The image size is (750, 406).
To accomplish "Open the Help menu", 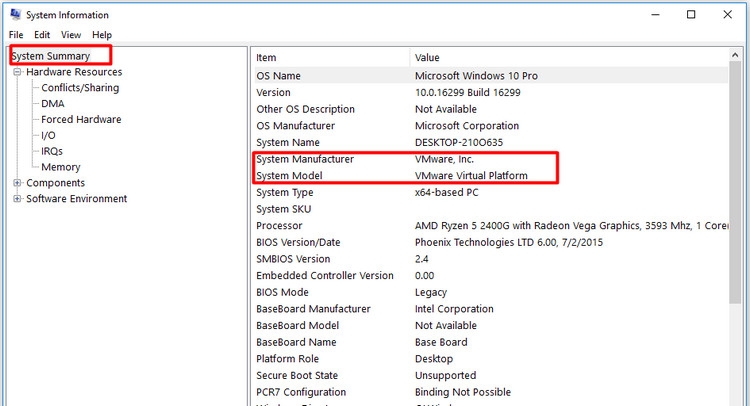I will coord(102,35).
